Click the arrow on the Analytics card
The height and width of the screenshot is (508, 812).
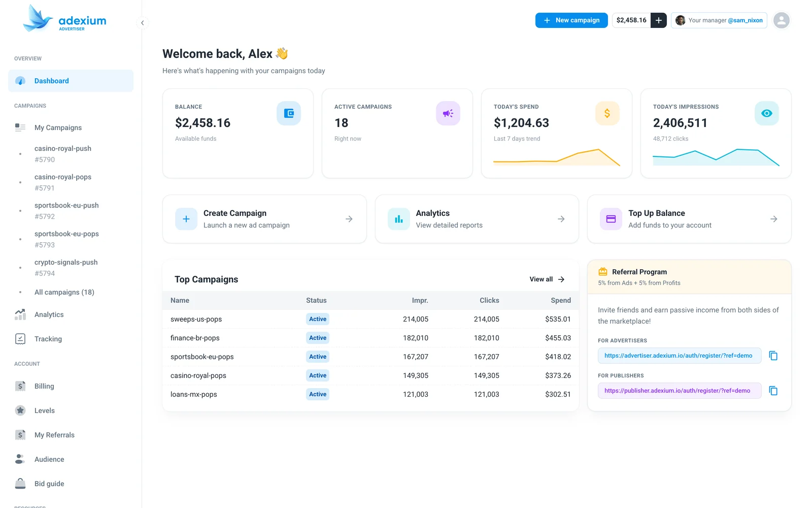[561, 219]
